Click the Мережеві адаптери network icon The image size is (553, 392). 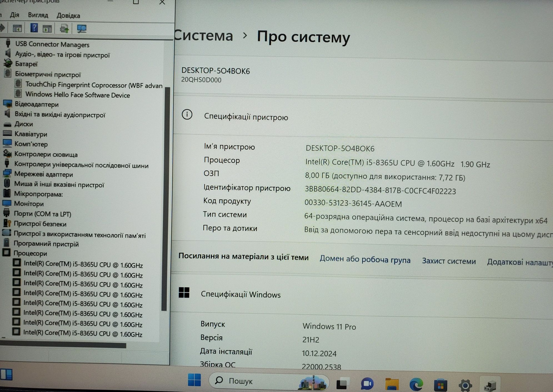[7, 174]
